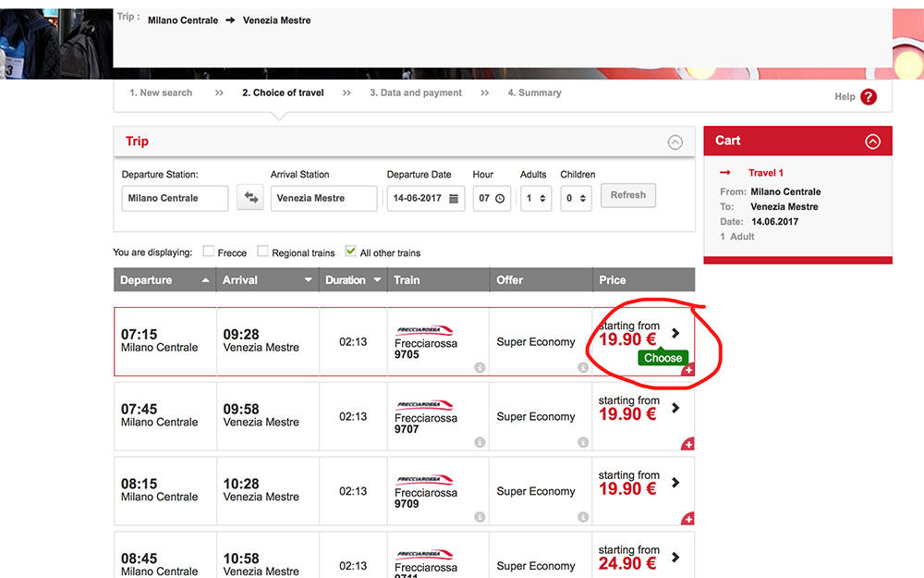Click the Help question mark icon
Image resolution: width=924 pixels, height=578 pixels.
coord(868,97)
